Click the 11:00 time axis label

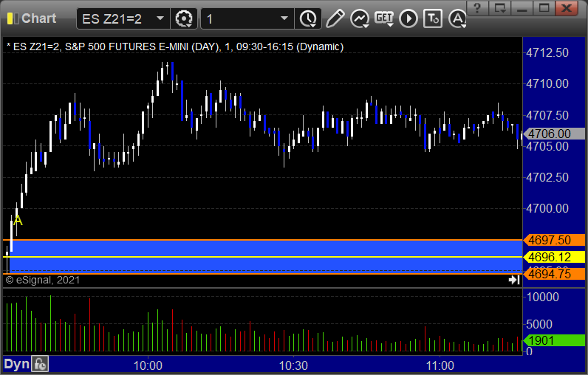click(x=440, y=365)
